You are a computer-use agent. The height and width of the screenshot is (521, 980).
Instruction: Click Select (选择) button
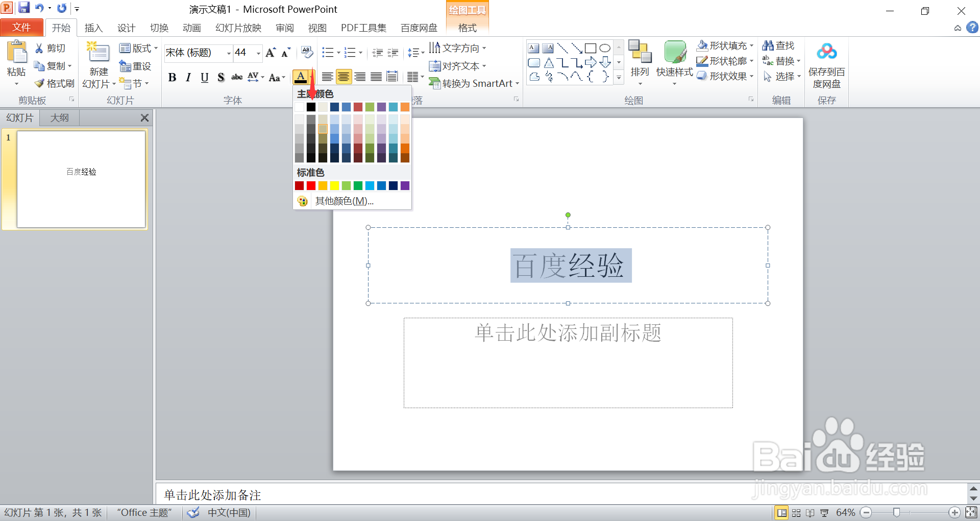[781, 76]
